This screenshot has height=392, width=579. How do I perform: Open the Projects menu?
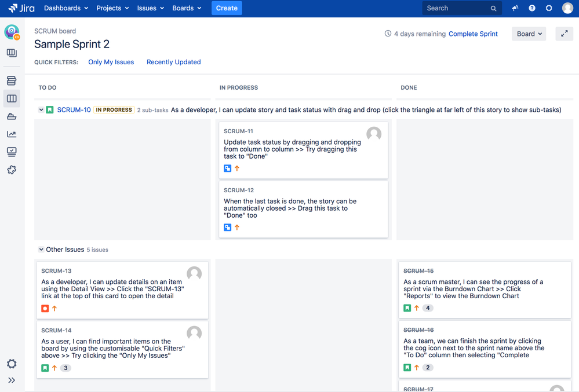(x=112, y=8)
